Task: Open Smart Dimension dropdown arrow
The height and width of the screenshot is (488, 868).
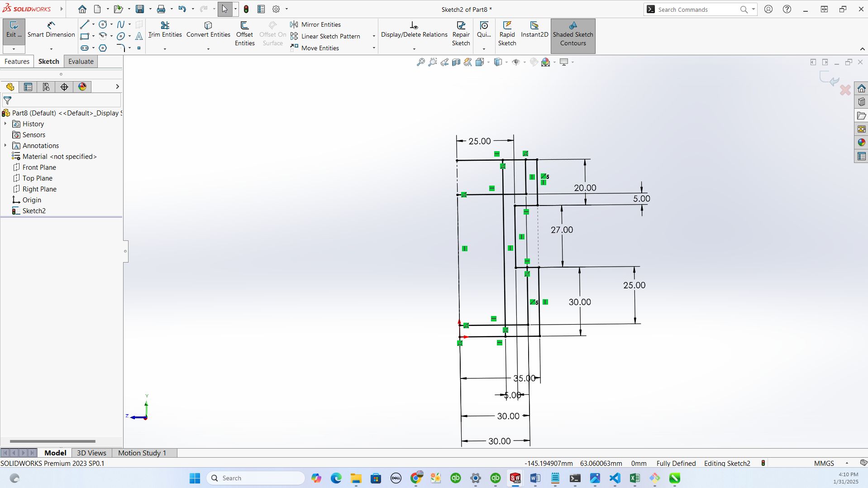Action: (51, 48)
